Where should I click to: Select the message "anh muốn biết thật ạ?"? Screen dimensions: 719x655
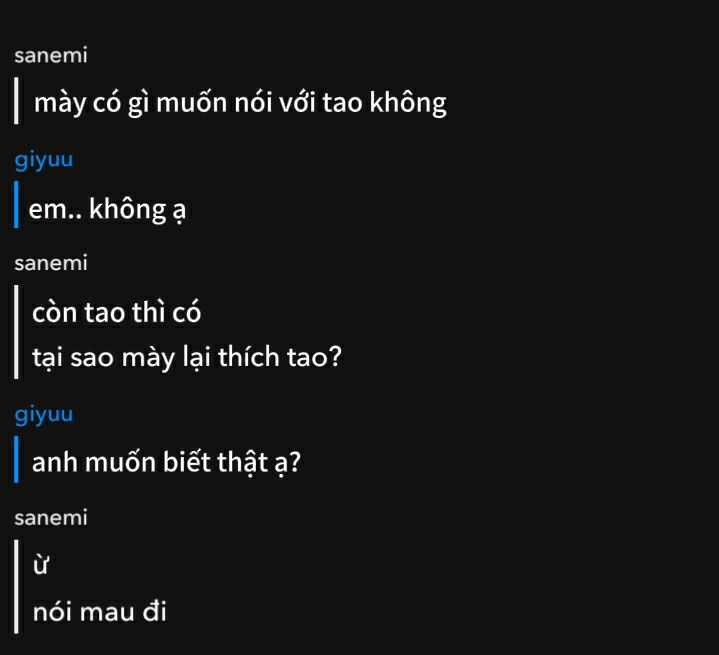pyautogui.click(x=166, y=463)
